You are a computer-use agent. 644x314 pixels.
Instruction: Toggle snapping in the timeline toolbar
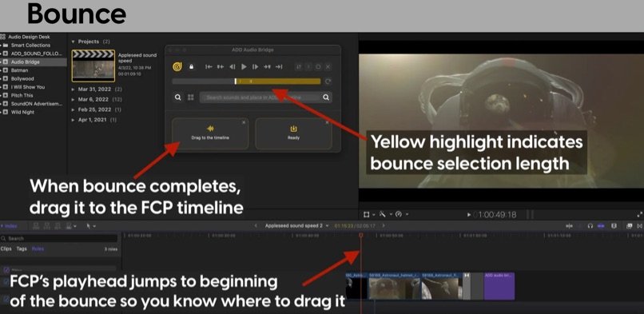pos(601,226)
